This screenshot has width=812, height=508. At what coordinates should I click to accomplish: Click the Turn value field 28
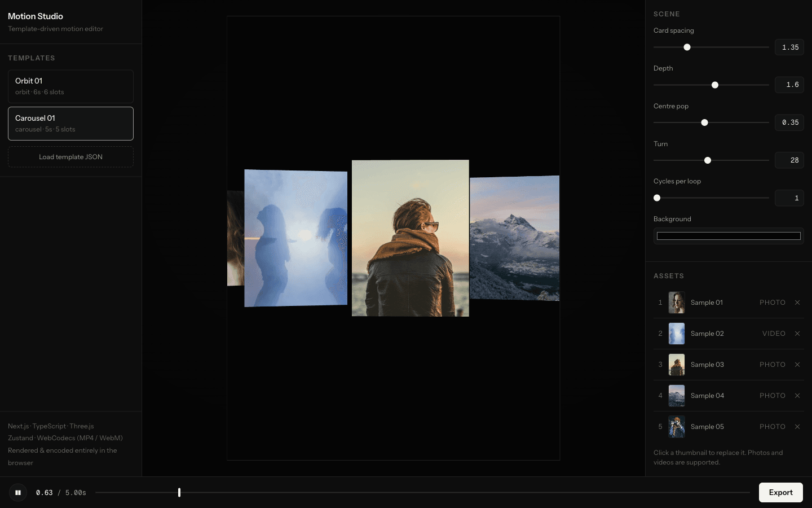pos(789,160)
